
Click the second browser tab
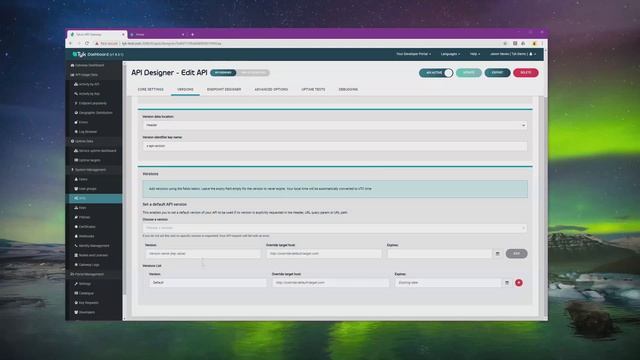[157, 35]
